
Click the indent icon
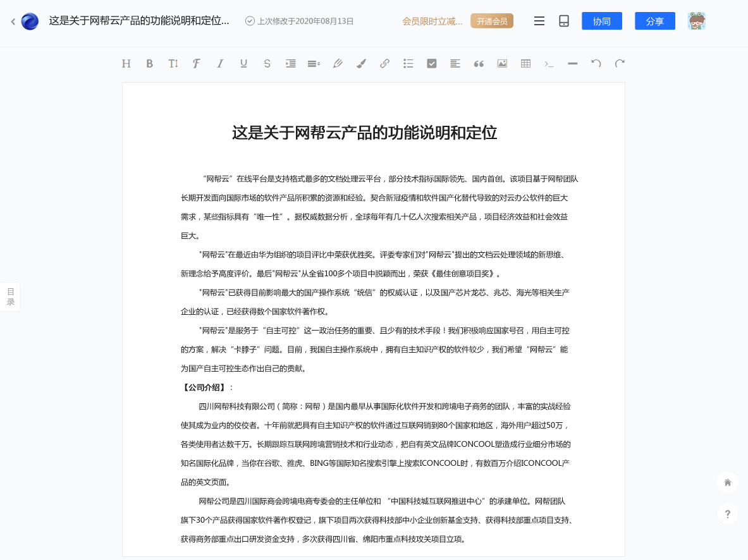pos(290,63)
